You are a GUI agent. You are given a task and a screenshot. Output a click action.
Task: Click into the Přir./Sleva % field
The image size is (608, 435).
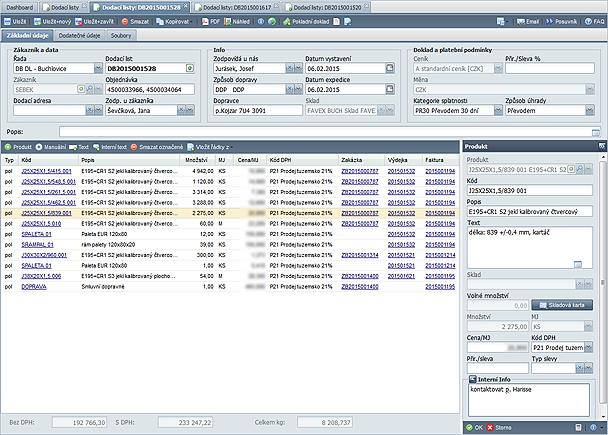pos(549,69)
